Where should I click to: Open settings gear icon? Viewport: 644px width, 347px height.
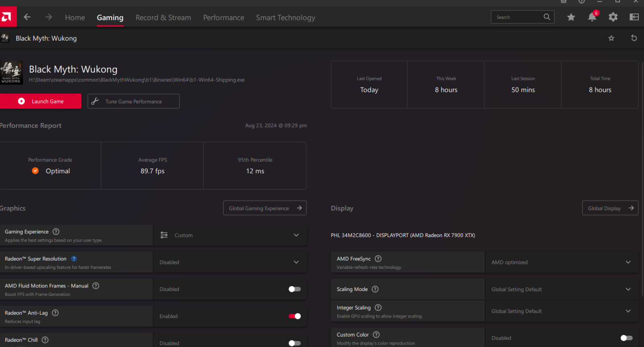click(x=613, y=17)
